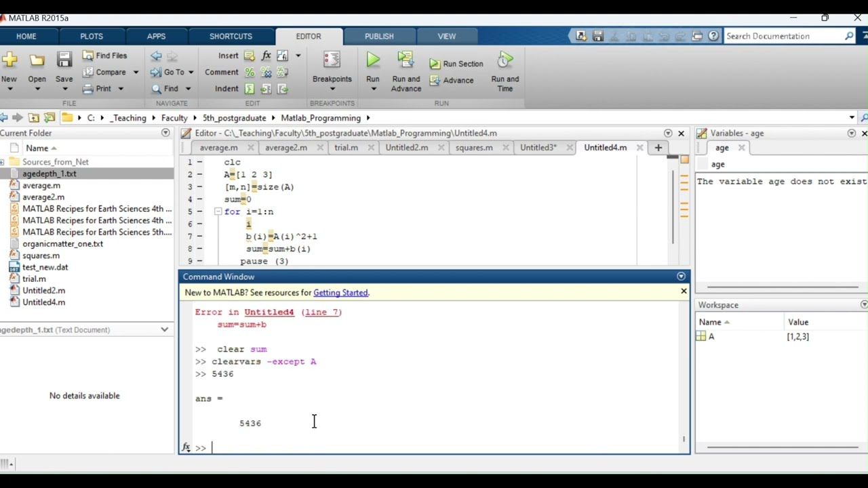Comment selected lines with the percent icon
The image size is (868, 488).
[x=250, y=73]
